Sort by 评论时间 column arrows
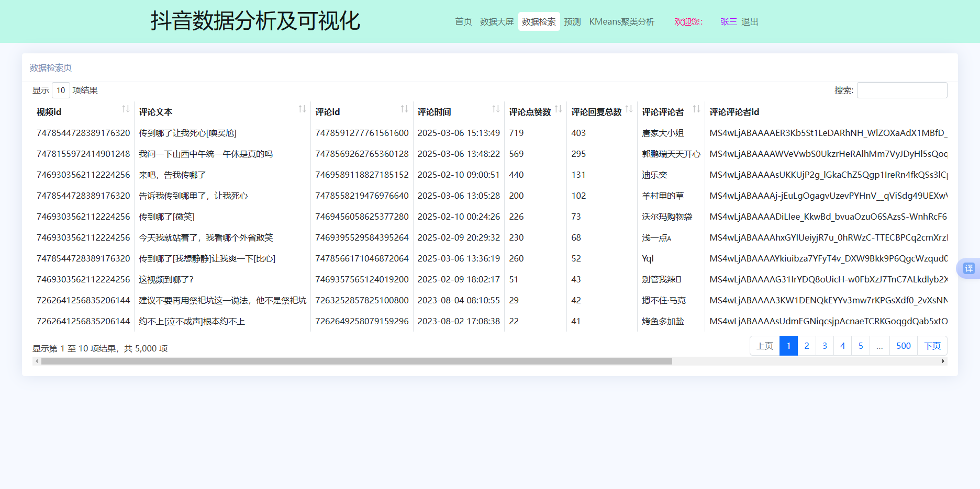The image size is (980, 489). pyautogui.click(x=496, y=109)
